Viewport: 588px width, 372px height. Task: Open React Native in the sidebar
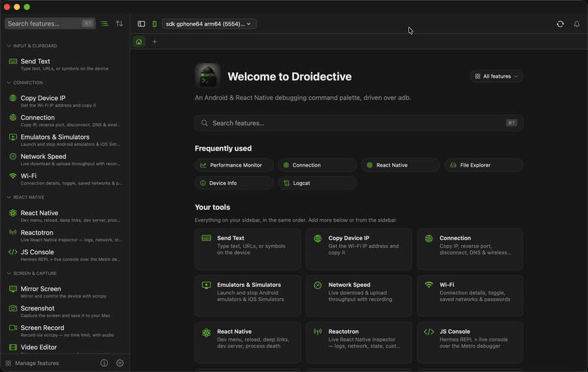coord(65,216)
